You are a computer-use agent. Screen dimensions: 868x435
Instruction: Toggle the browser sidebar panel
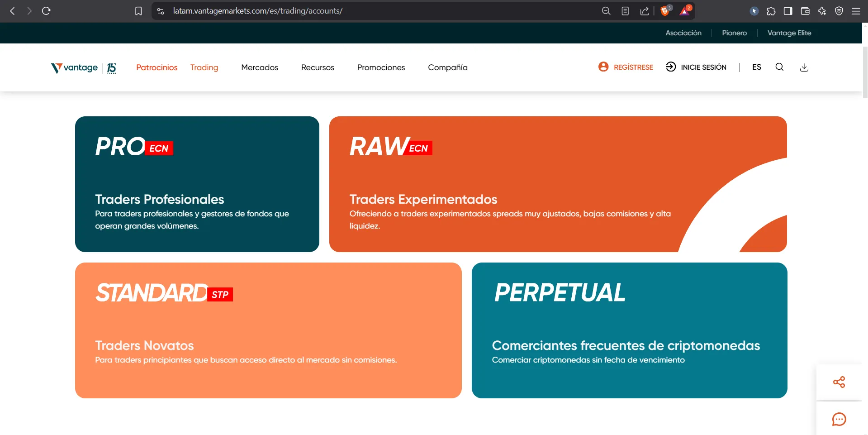tap(788, 11)
